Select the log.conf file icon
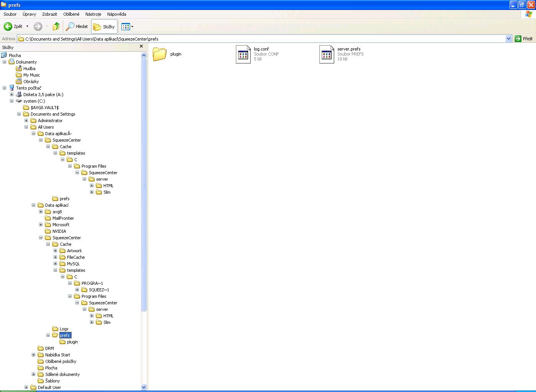This screenshot has height=392, width=536. 243,54
